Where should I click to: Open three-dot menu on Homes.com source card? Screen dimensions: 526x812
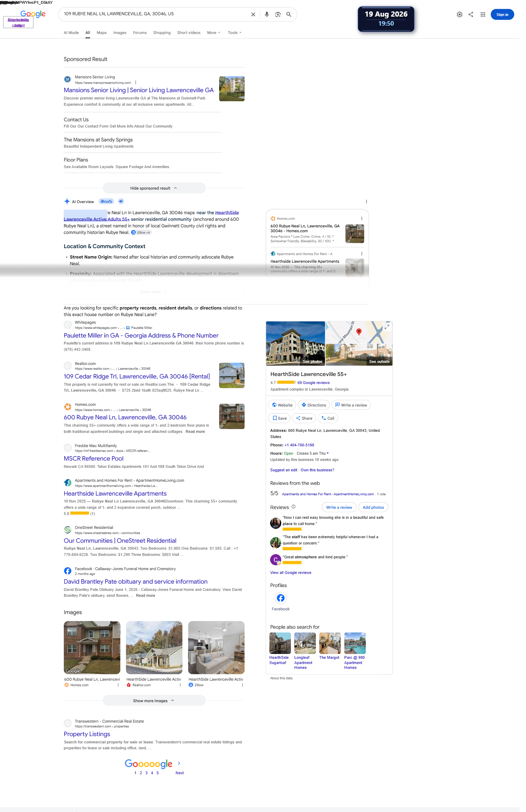(x=362, y=219)
